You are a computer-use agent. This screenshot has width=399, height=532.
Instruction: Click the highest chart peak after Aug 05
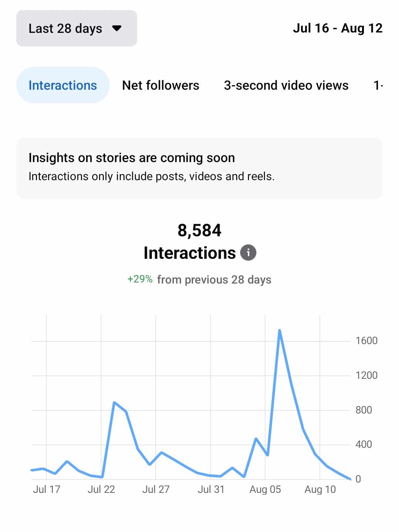click(x=280, y=330)
